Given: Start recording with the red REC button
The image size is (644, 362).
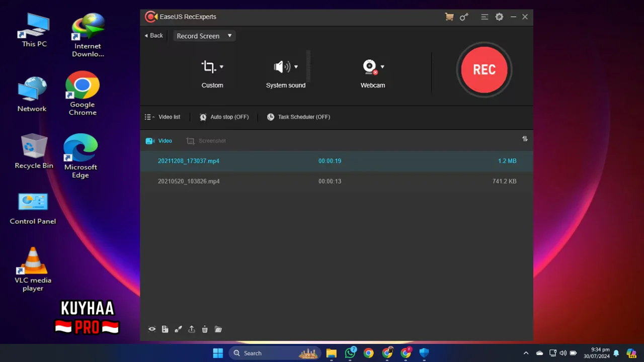Looking at the screenshot, I should pos(484,70).
